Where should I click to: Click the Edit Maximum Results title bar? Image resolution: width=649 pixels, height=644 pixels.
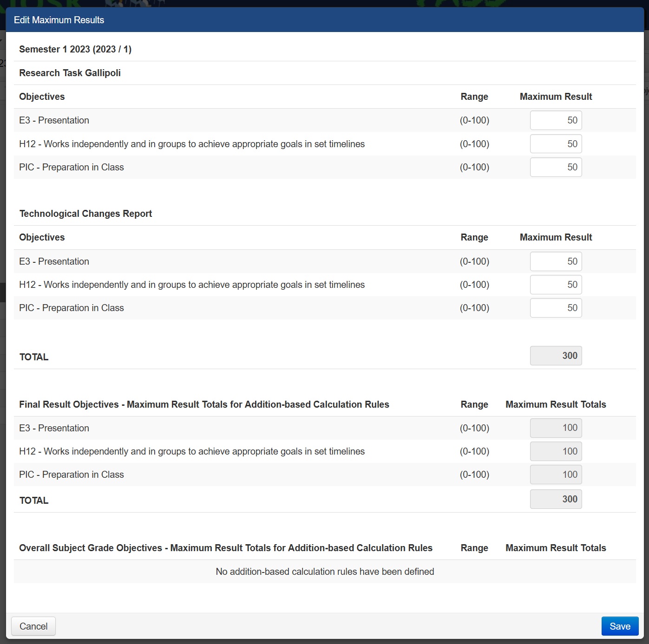pyautogui.click(x=59, y=20)
